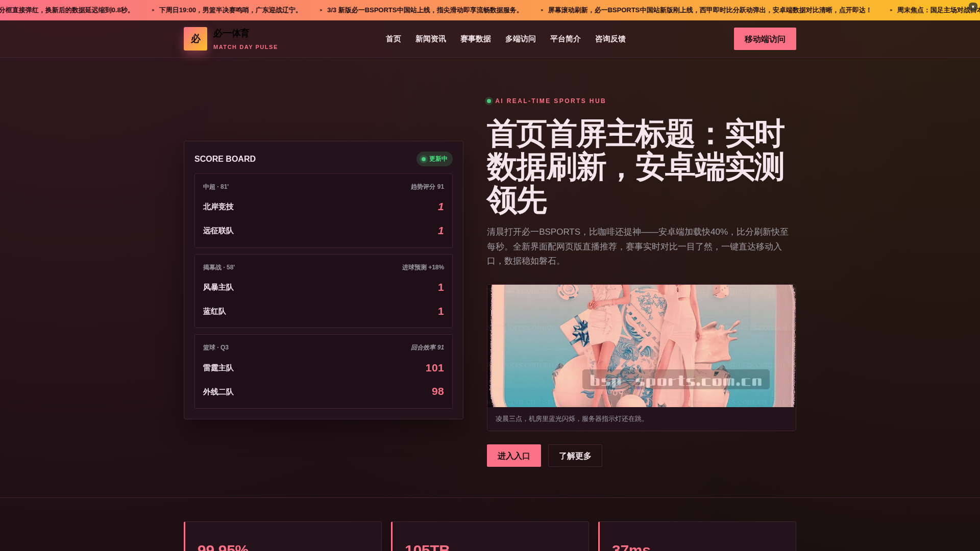Click 趋势评分 91 label
This screenshot has height=551, width=980.
tap(427, 187)
